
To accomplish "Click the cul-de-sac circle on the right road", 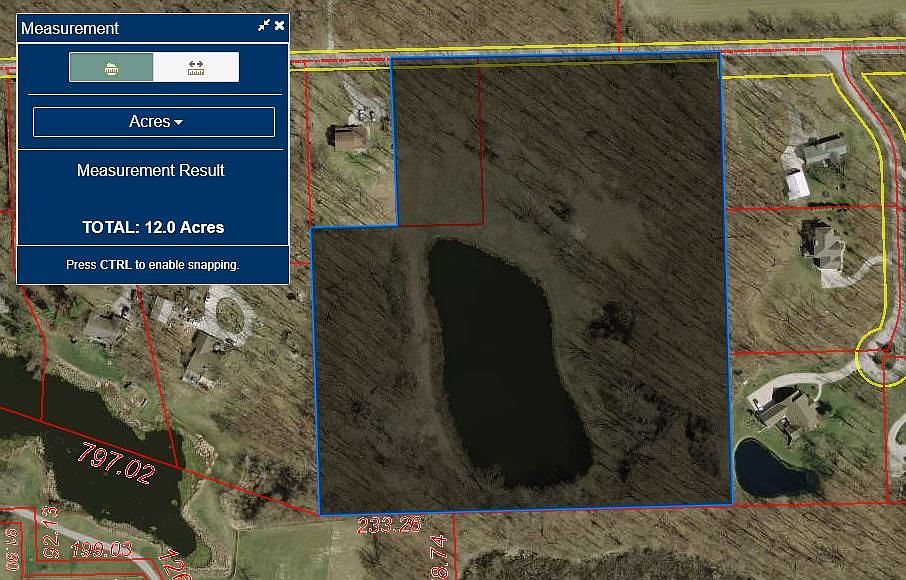I will (881, 355).
